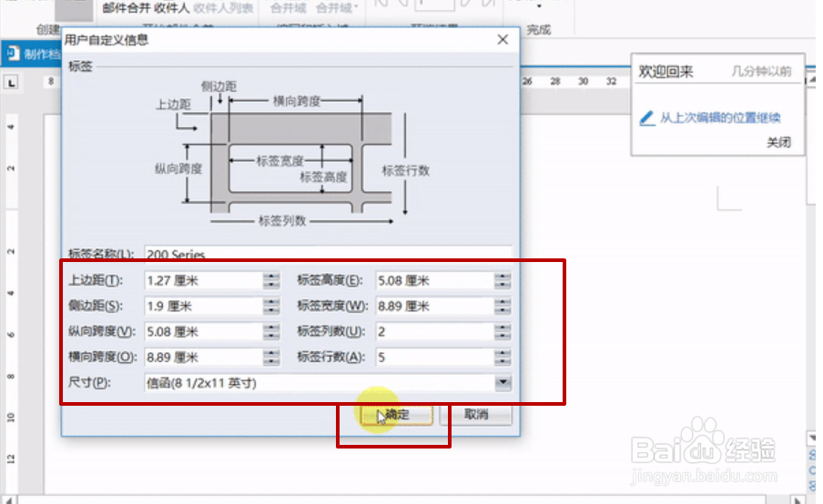Close the 用户自定义信息 dialog with X
823x504 pixels.
click(x=503, y=40)
